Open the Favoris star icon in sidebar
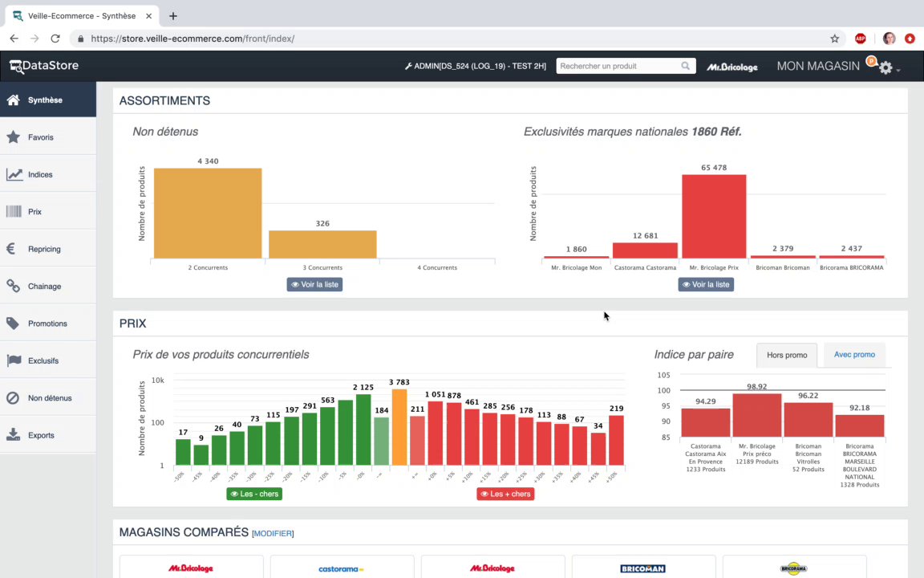Screen dimensions: 924x578 coord(13,137)
